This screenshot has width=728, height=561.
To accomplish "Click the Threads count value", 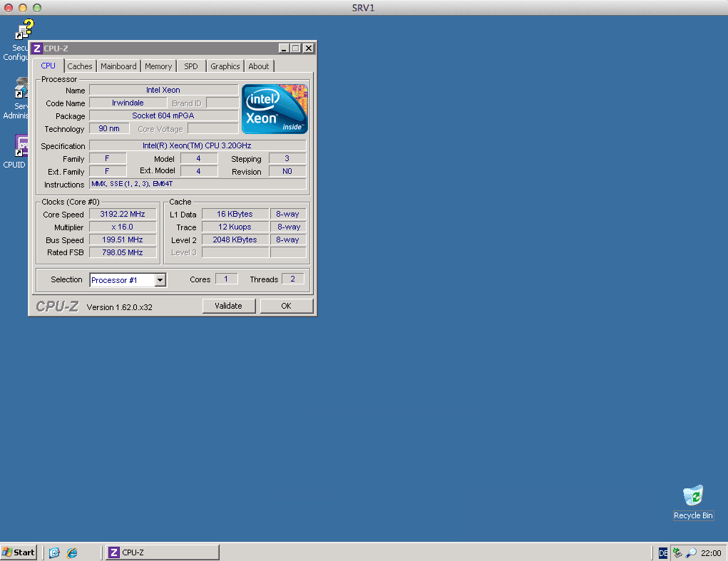I will 292,279.
